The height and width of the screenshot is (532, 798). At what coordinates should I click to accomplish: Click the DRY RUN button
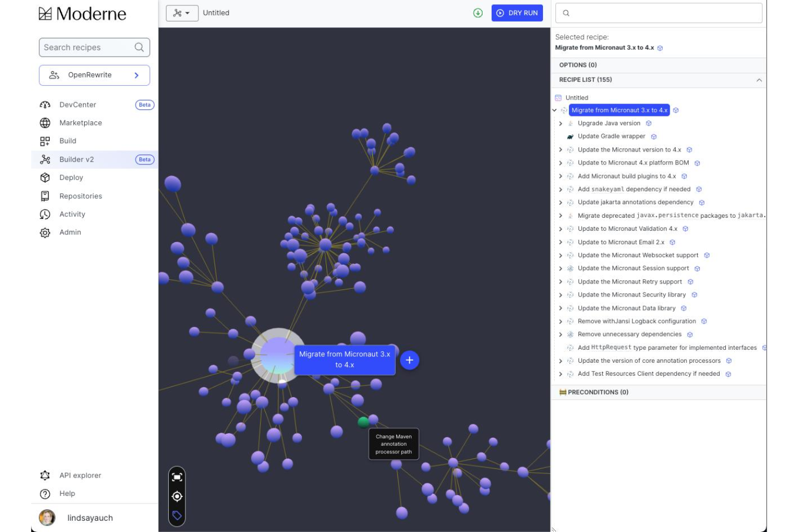pyautogui.click(x=517, y=13)
